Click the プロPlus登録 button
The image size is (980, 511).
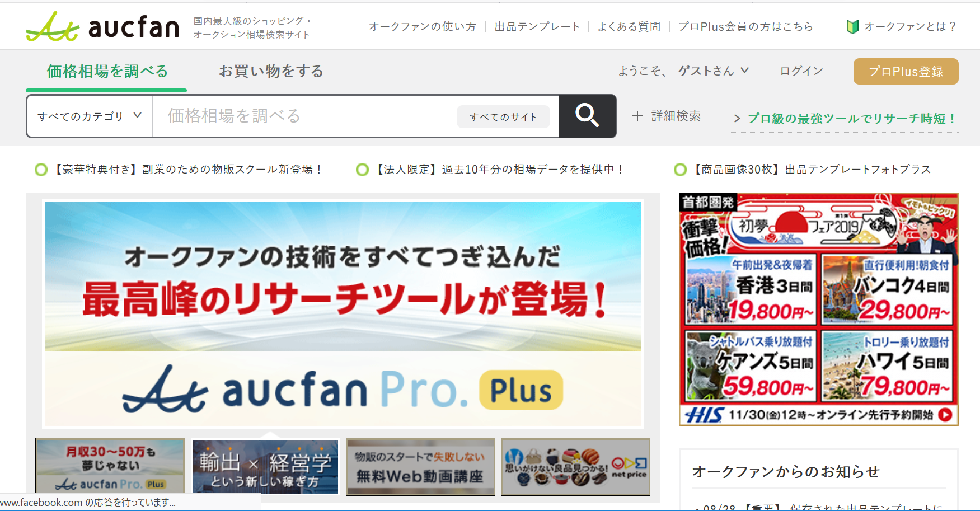pyautogui.click(x=906, y=72)
